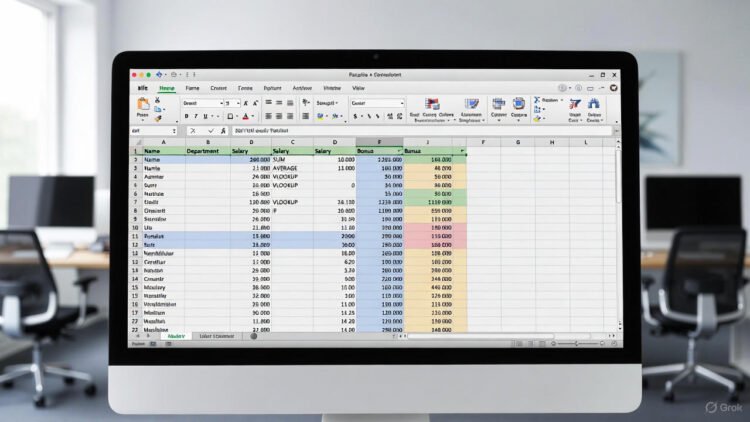Open the filter arrow on column J Bonus
Image resolution: width=750 pixels, height=422 pixels.
[x=462, y=151]
